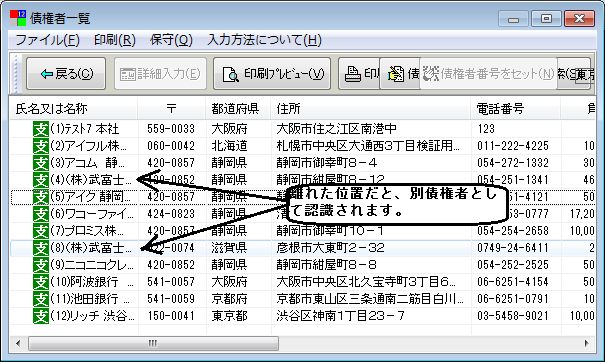Click 債権者番号をセット(N) toolbar button
Screen dimensions: 605x362
(488, 73)
